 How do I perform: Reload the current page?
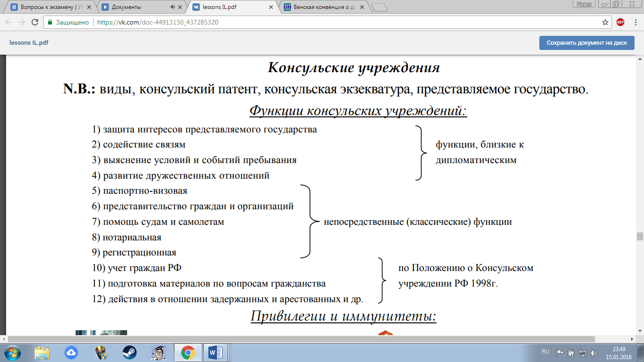pyautogui.click(x=35, y=22)
